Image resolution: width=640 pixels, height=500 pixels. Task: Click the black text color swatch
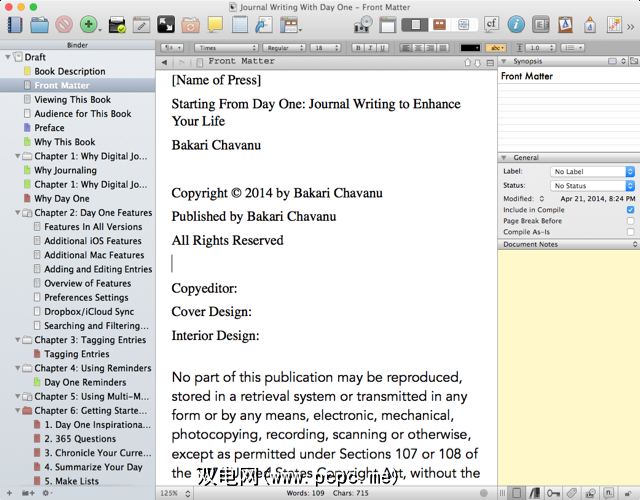[469, 47]
